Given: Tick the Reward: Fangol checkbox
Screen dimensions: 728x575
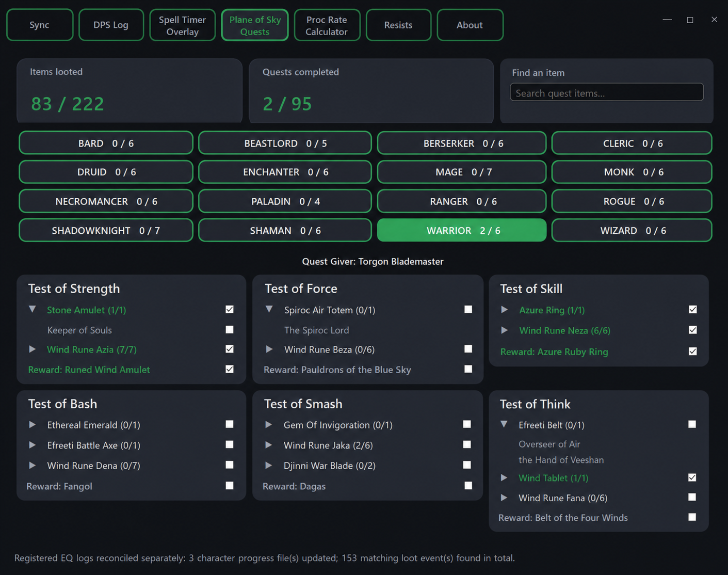Looking at the screenshot, I should click(x=230, y=485).
